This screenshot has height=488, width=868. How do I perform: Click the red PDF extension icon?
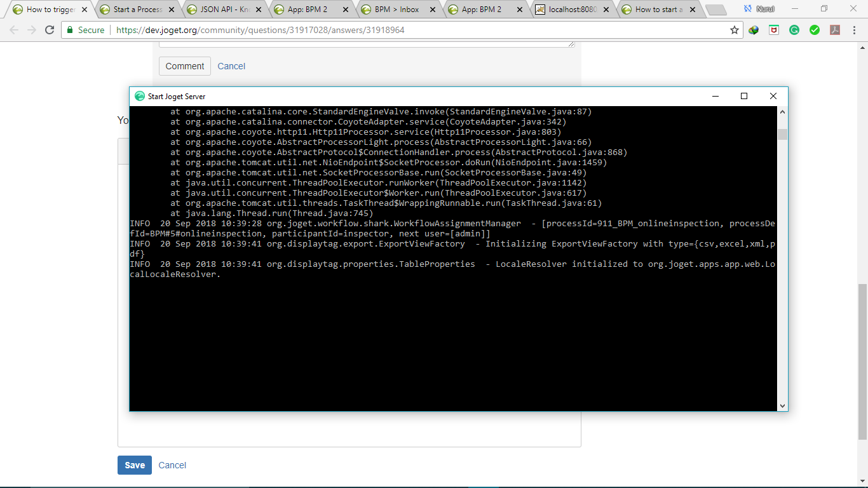coord(835,30)
